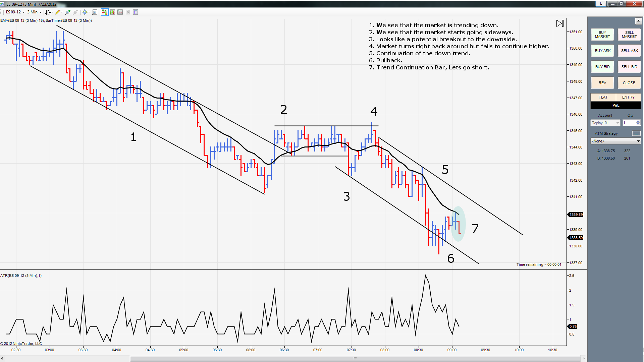
Task: Open the drawing tools dropdown arrow
Action: (x=62, y=12)
